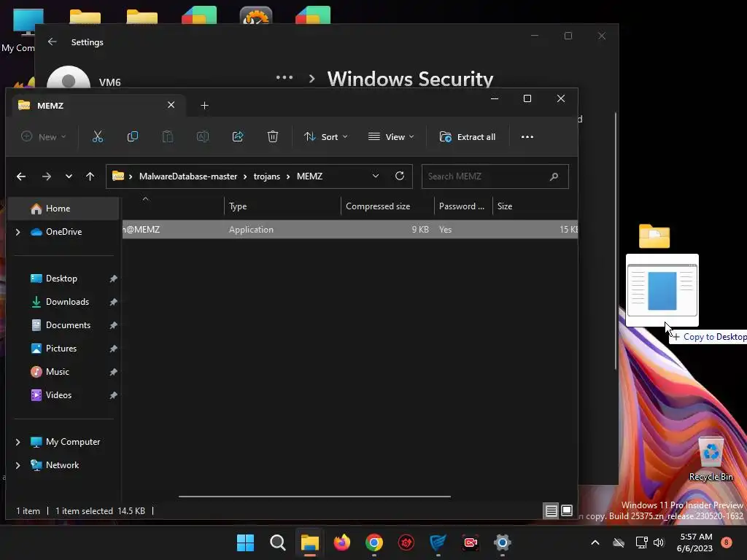Click trojans breadcrumb
The width and height of the screenshot is (747, 560).
click(267, 176)
